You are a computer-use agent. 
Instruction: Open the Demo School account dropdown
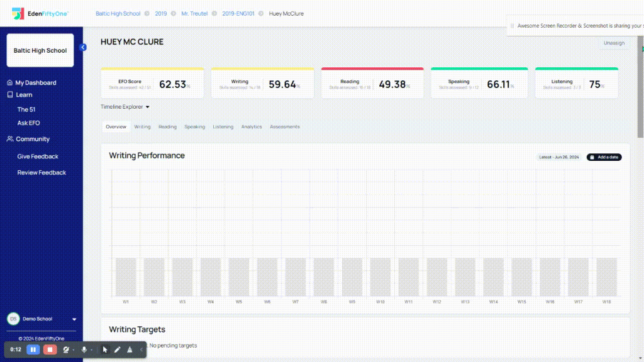[x=74, y=319]
